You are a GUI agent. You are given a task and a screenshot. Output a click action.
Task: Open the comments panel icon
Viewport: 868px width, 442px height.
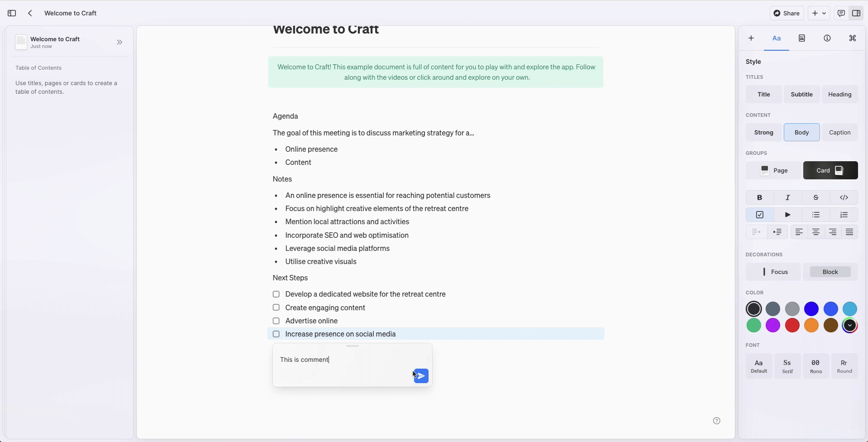tap(841, 13)
